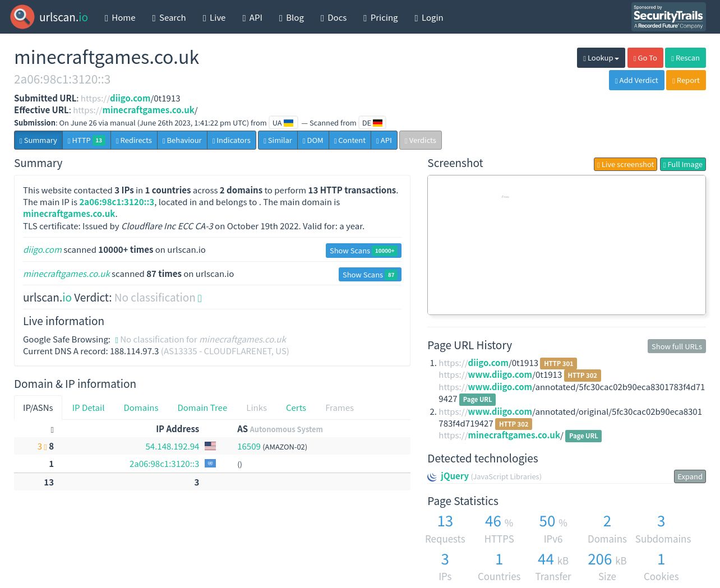This screenshot has height=588, width=720.
Task: Click the jQuery technology icon
Action: (x=432, y=476)
